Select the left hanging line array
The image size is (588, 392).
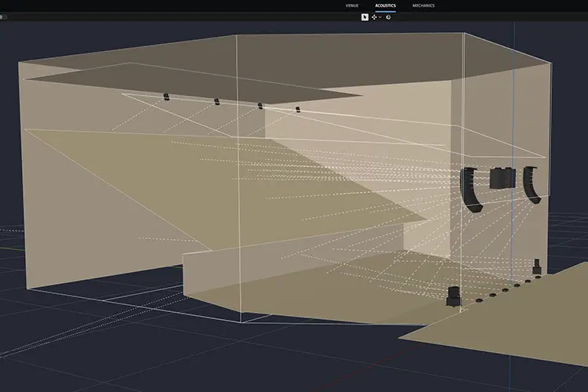[470, 190]
